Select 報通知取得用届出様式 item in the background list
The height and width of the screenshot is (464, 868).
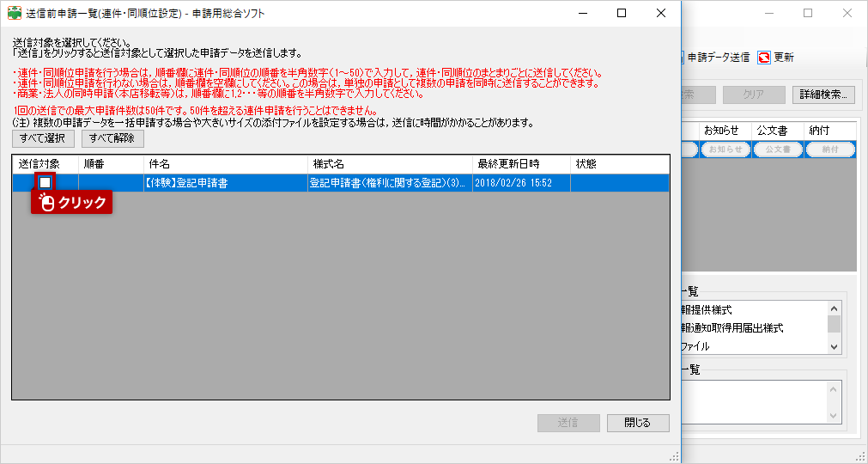[x=732, y=328]
